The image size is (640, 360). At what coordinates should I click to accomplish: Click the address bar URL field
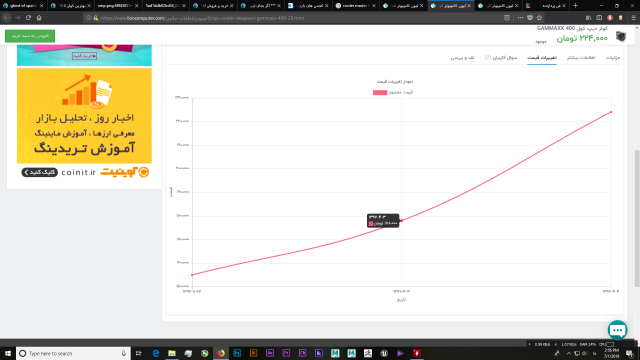tap(298, 18)
